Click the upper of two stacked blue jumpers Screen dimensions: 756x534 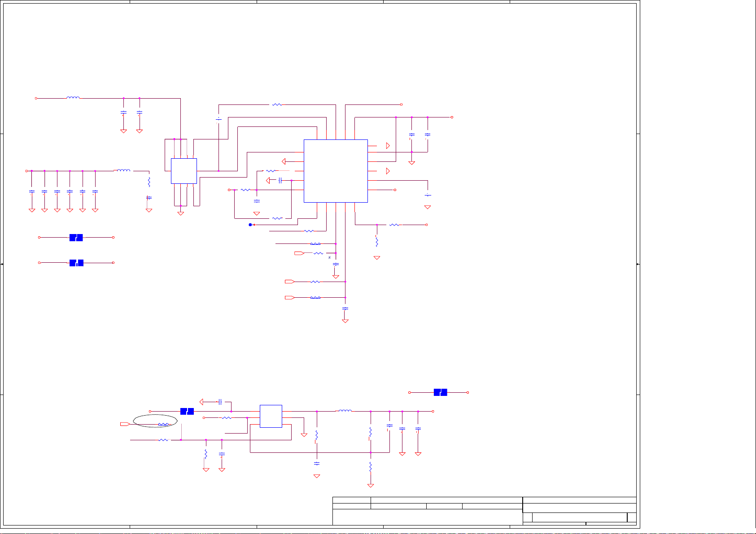76,238
